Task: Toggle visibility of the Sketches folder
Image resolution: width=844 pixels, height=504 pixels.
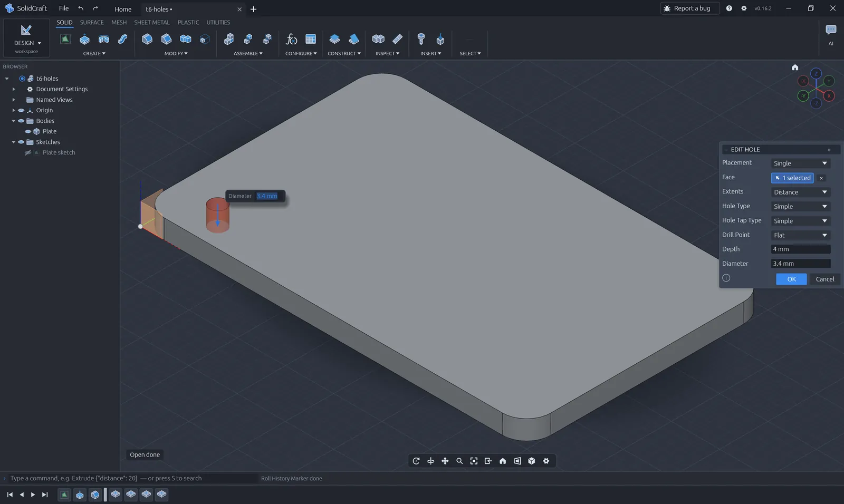Action: pos(21,142)
